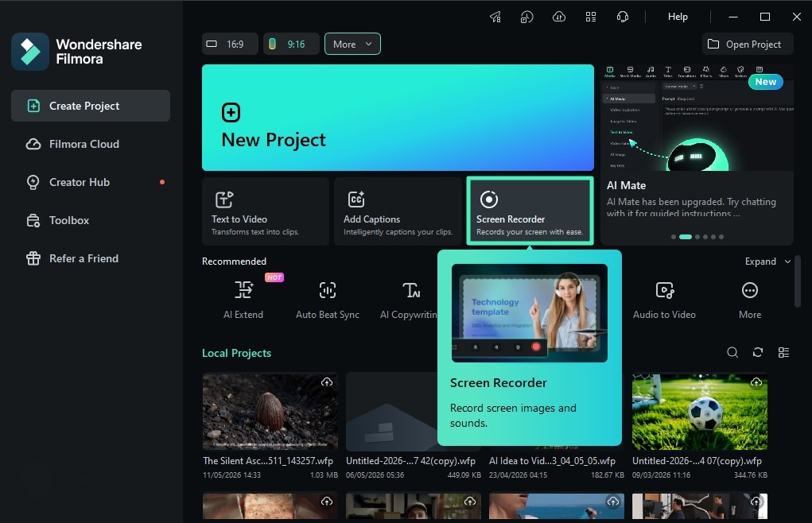Viewport: 812px width, 523px height.
Task: Click file name Untitled-2026-...7 42(copy).wfp
Action: (410, 460)
